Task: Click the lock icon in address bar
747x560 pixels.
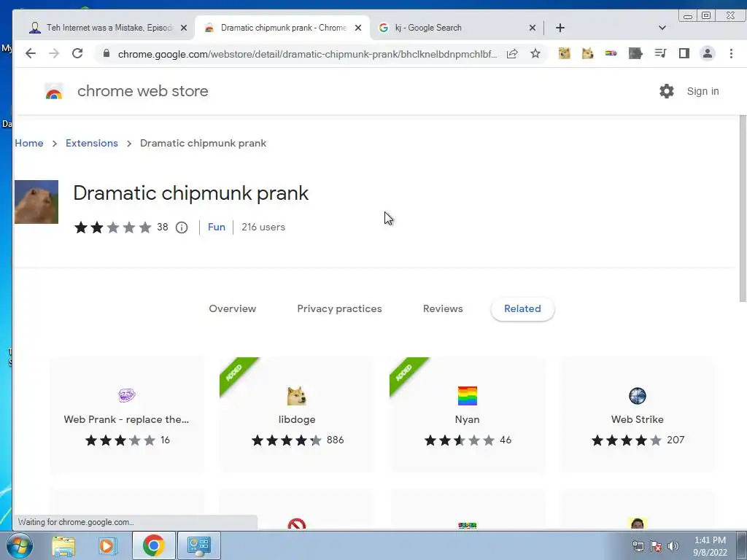Action: pyautogui.click(x=107, y=54)
